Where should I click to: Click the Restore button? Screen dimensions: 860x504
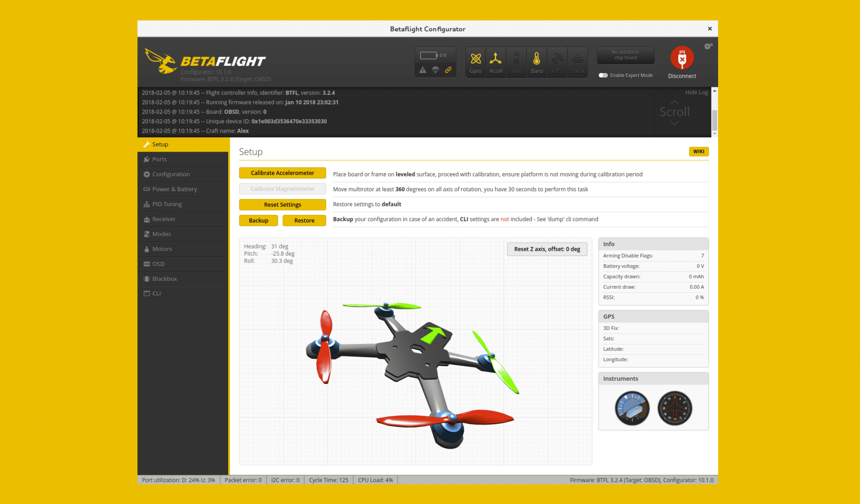point(304,220)
